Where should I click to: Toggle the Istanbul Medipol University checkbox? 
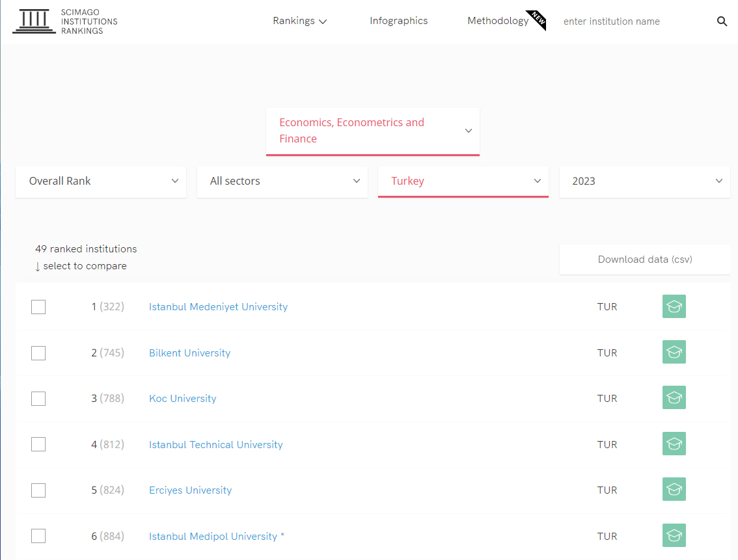coord(38,536)
